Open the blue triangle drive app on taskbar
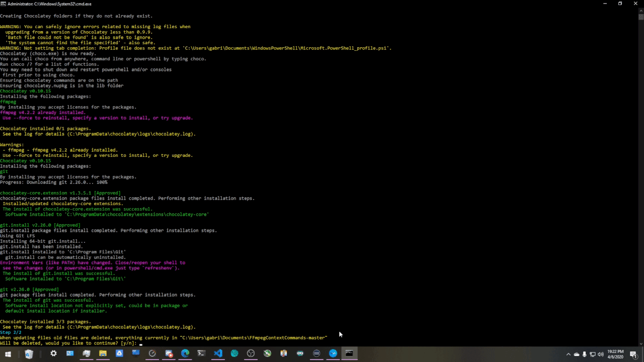The height and width of the screenshot is (362, 644). (x=119, y=353)
